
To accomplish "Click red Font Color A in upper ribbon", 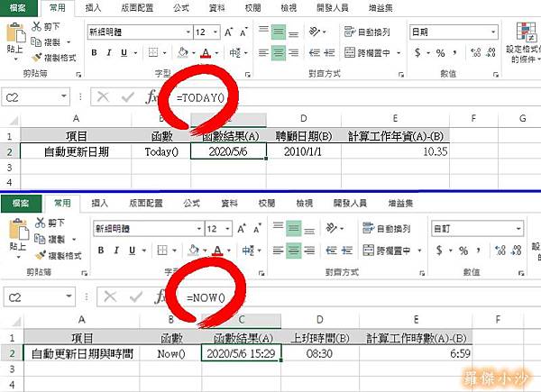I will tap(206, 53).
